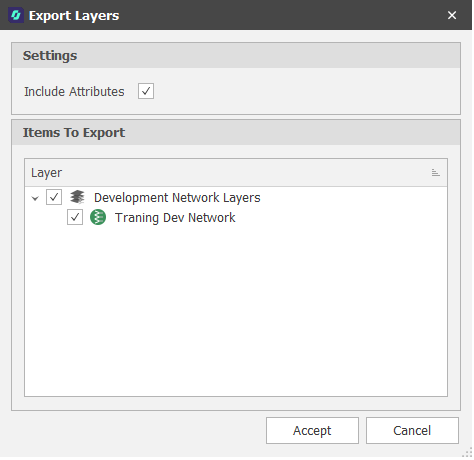474x460 pixels.
Task: Click the stacked layers group icon
Action: coord(77,197)
